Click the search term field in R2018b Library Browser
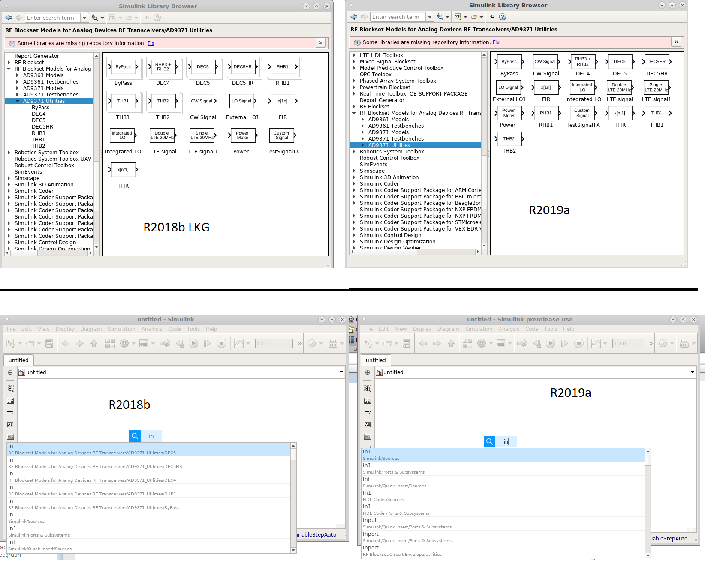 pyautogui.click(x=53, y=18)
